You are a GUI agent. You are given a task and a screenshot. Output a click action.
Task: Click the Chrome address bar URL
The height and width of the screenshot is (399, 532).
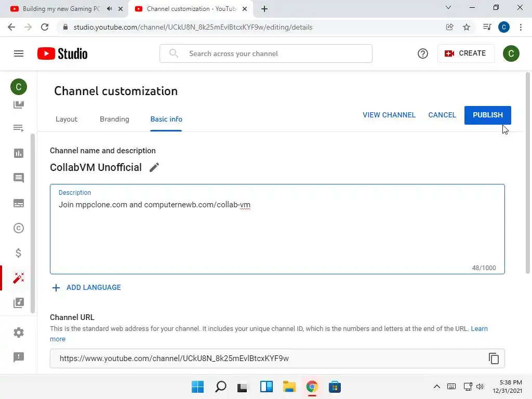tap(193, 27)
